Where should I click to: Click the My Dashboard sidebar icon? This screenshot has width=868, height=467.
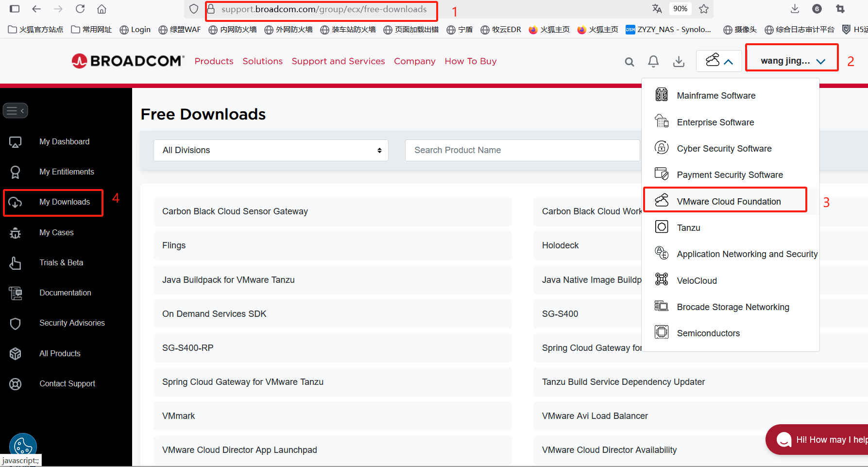click(16, 142)
